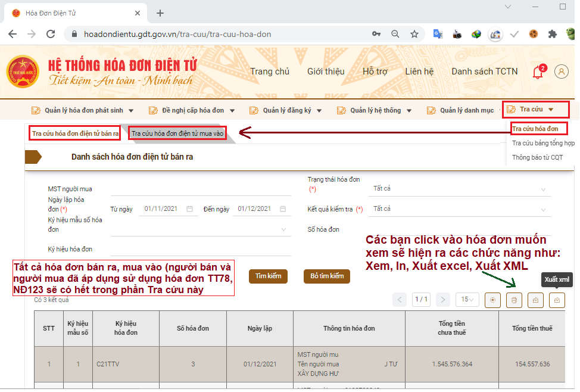Click the Tìm kiếm button
This screenshot has height=392, width=580.
pyautogui.click(x=268, y=276)
